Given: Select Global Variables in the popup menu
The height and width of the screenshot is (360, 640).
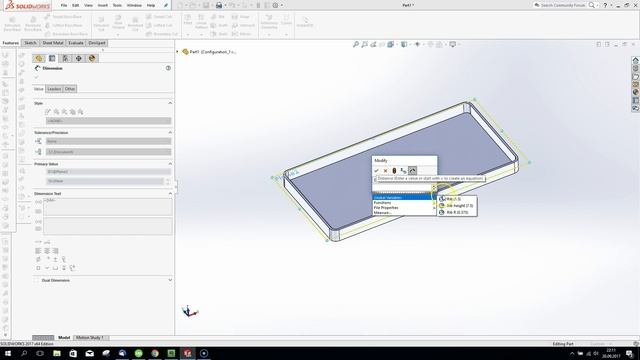Looking at the screenshot, I should coord(404,198).
